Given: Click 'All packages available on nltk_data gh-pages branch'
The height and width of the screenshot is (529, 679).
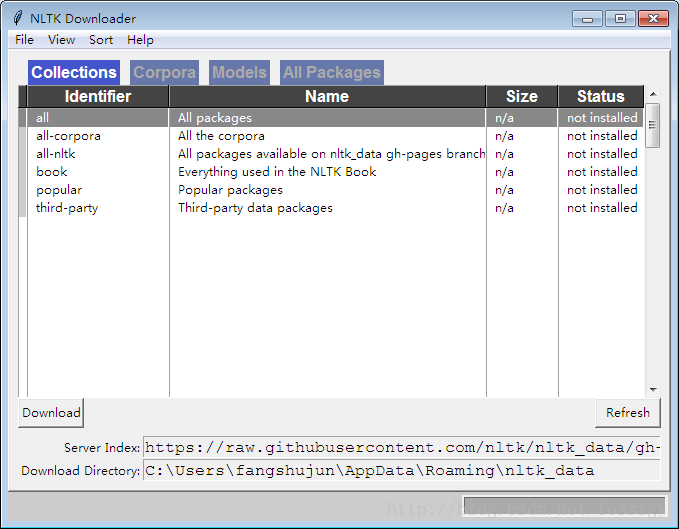Looking at the screenshot, I should pos(332,154).
